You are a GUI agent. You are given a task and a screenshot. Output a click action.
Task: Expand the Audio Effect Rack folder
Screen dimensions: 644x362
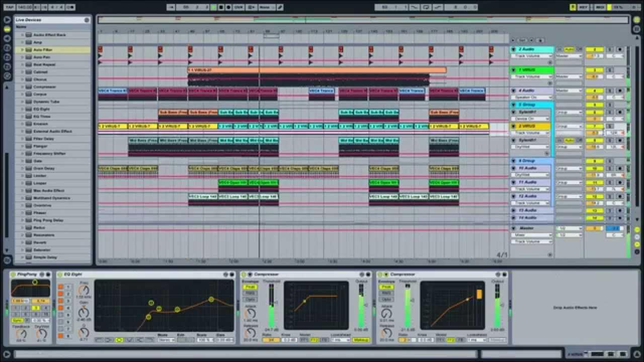point(23,35)
